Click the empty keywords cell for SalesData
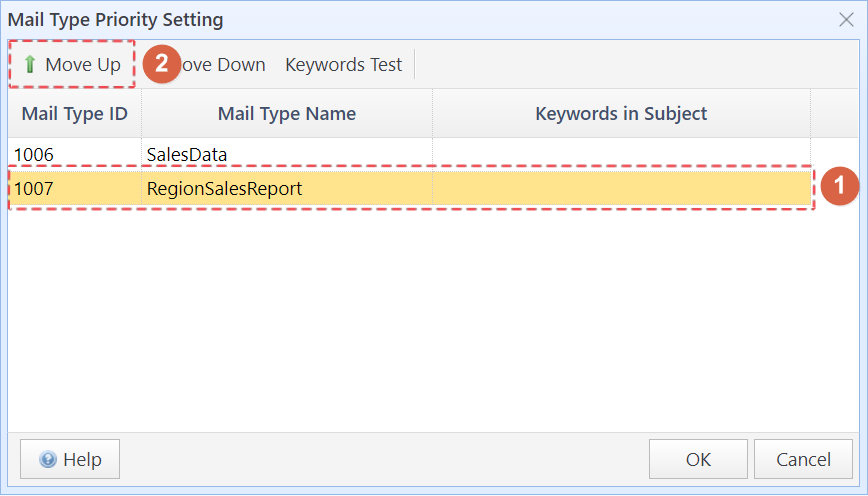Viewport: 868px width, 496px height. point(621,155)
